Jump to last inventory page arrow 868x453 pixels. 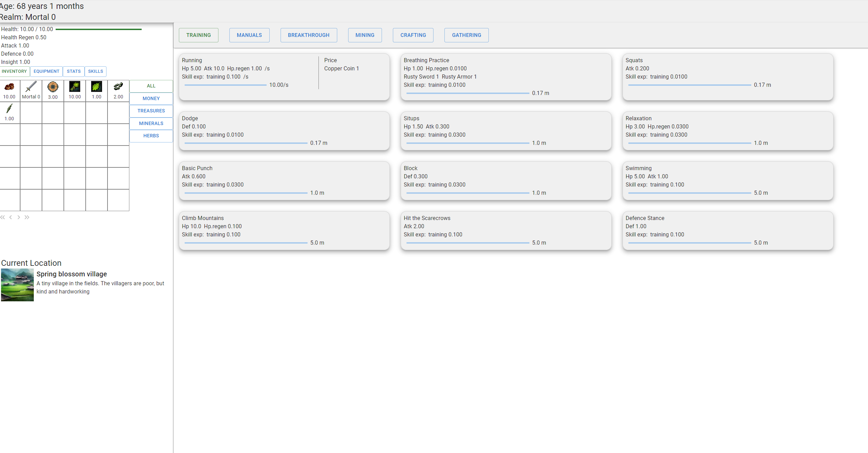[x=27, y=217]
